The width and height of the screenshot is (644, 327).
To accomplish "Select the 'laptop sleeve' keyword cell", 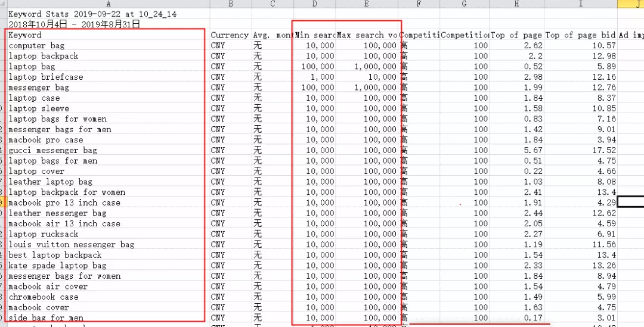I will point(109,108).
